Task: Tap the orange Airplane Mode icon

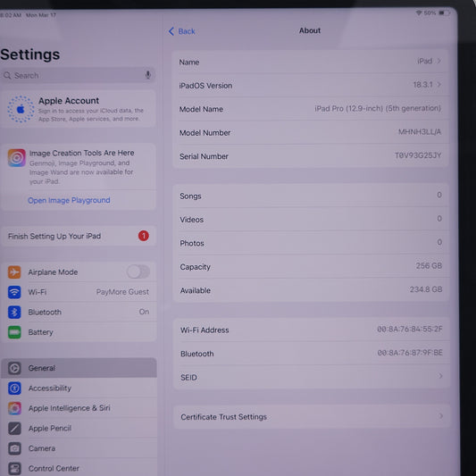Action: (x=14, y=272)
